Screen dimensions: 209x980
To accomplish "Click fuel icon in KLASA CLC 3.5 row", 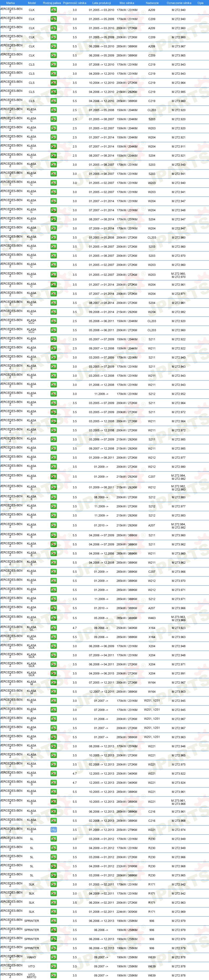I will pyautogui.click(x=53, y=331).
